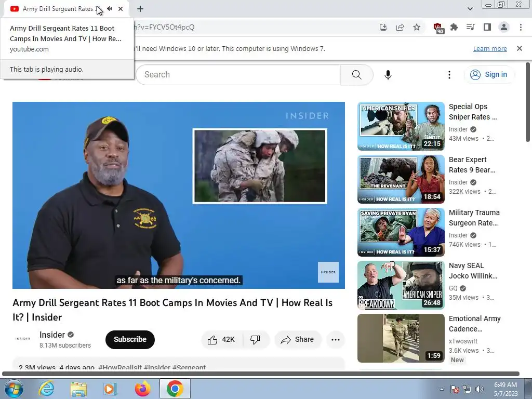
Task: Click the video player to pause
Action: [179, 195]
